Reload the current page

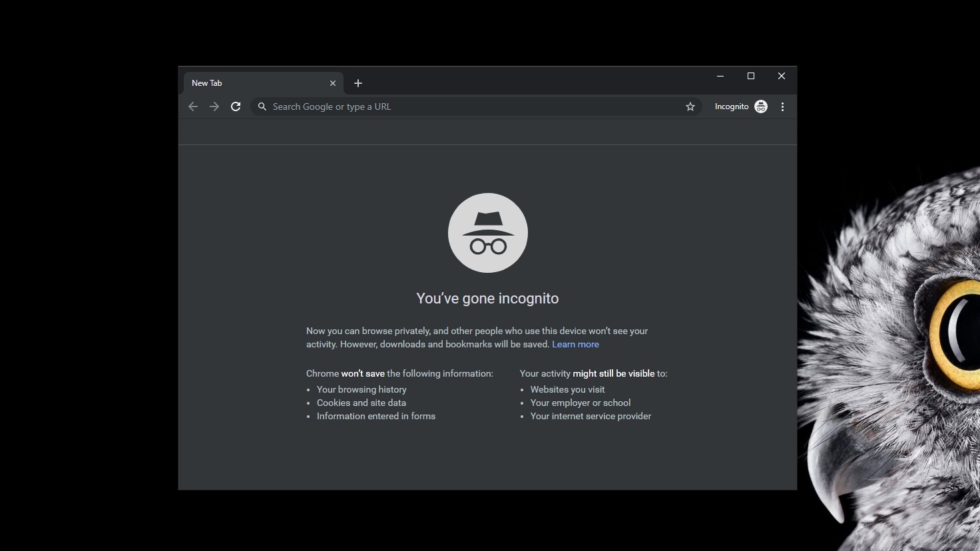(x=236, y=106)
